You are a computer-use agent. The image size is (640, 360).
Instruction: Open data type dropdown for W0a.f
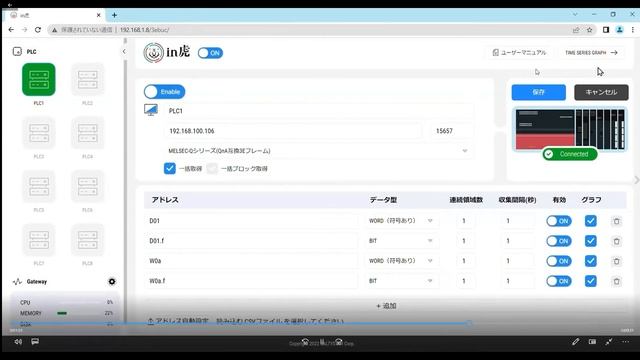pos(402,281)
